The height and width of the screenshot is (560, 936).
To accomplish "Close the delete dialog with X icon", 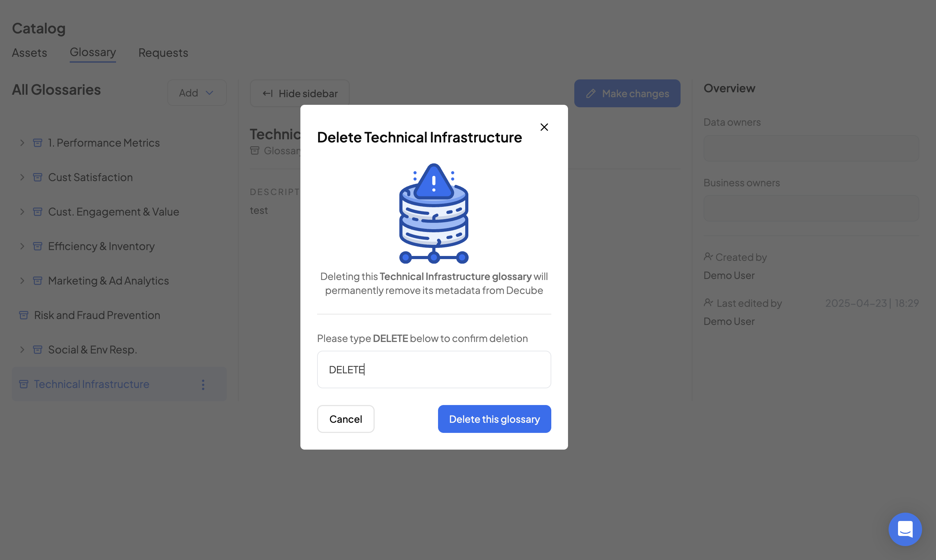I will coord(544,127).
